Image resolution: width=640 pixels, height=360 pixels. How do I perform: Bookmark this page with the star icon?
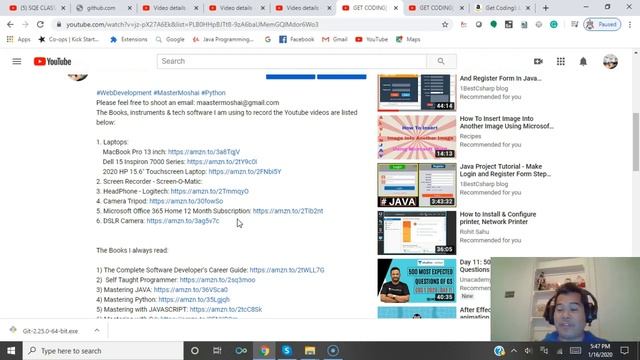pyautogui.click(x=445, y=24)
